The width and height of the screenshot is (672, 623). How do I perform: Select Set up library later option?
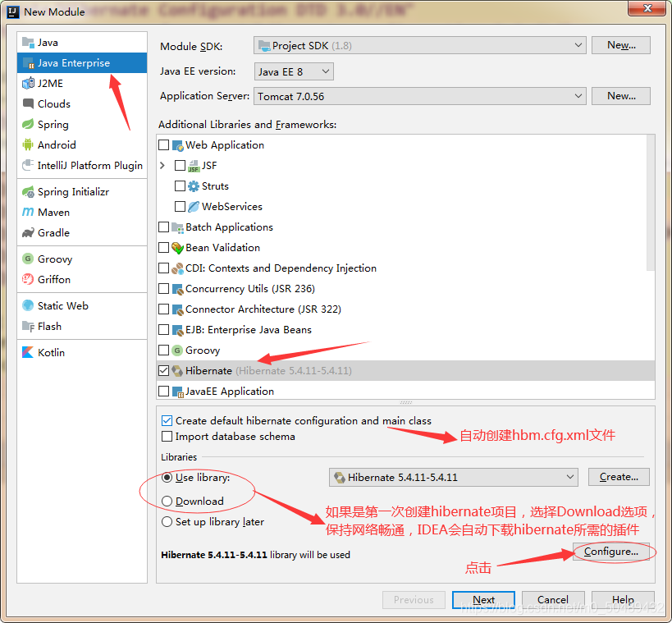click(x=167, y=522)
